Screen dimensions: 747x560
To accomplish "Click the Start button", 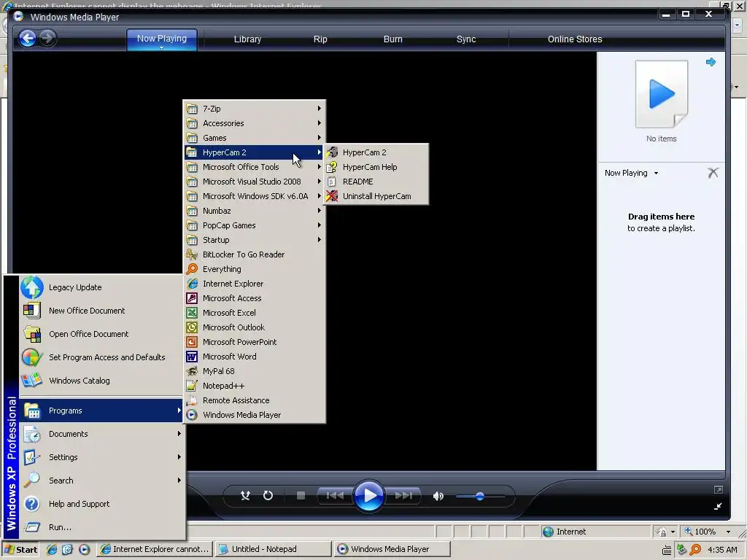I will [x=20, y=549].
